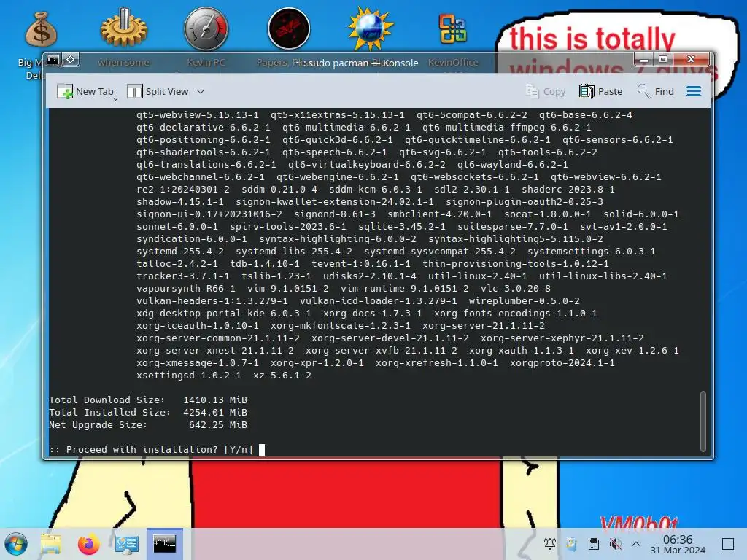Expand hidden system tray icons arrow
This screenshot has height=560, width=747.
[x=636, y=544]
